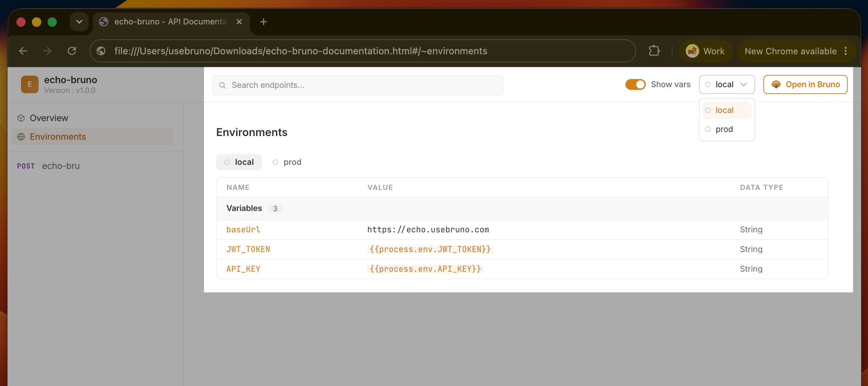Open the Chrome three-dot menu
Image resolution: width=868 pixels, height=386 pixels.
tap(846, 51)
